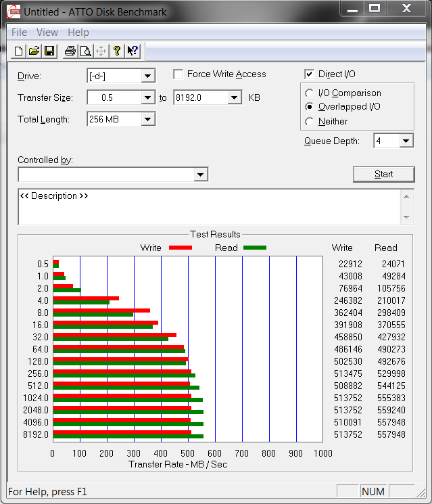Activate the context help arrow icon
432x504 pixels.
tap(133, 51)
